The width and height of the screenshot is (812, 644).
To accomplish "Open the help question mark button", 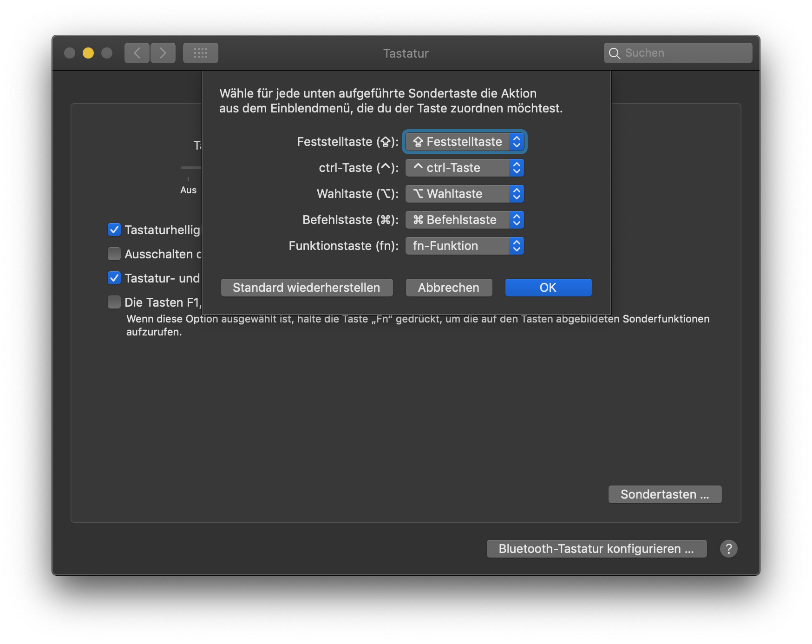I will coord(728,549).
